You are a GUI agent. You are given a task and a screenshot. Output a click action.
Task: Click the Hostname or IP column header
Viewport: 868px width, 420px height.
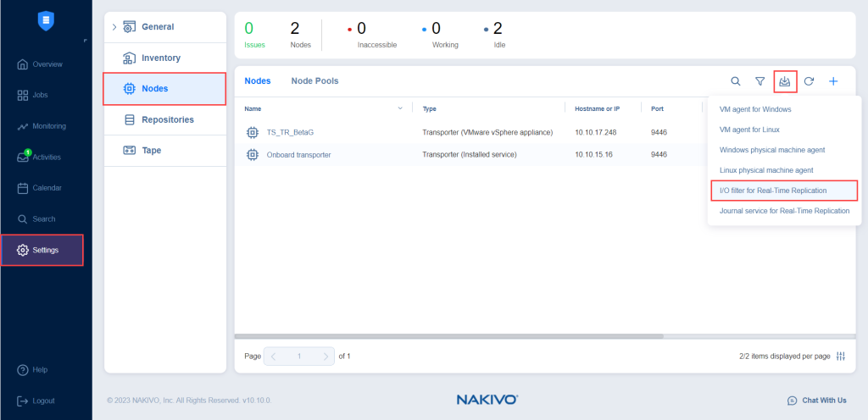(x=598, y=109)
